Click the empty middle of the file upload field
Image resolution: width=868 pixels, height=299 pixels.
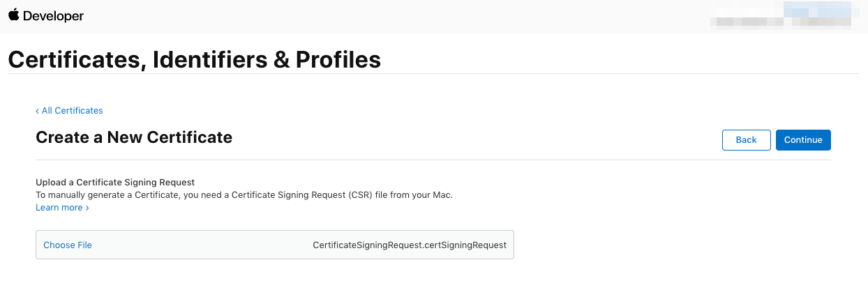click(x=202, y=245)
